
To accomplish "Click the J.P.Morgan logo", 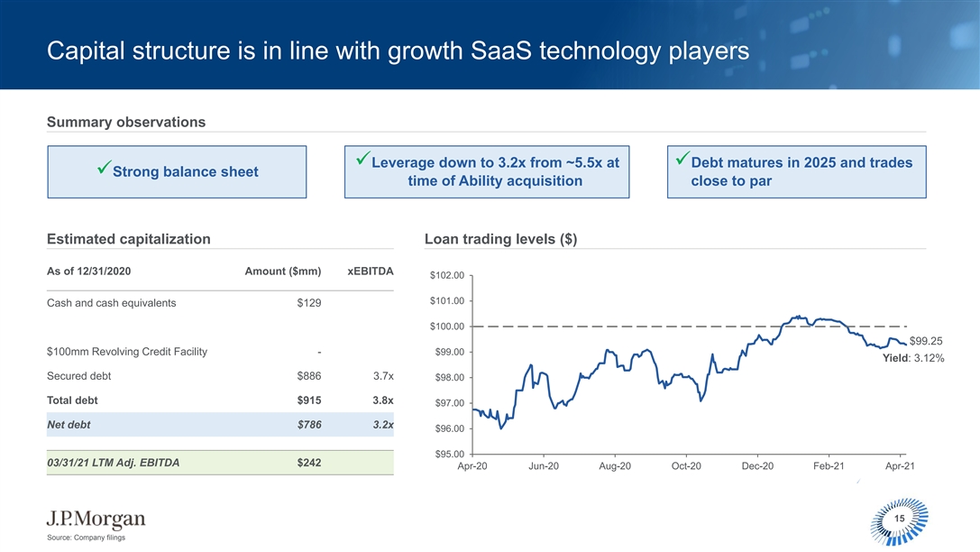I will tap(96, 520).
